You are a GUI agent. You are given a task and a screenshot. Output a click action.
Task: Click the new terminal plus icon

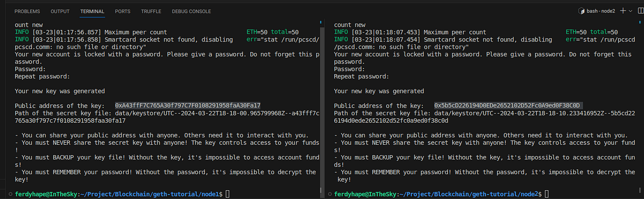pyautogui.click(x=623, y=11)
